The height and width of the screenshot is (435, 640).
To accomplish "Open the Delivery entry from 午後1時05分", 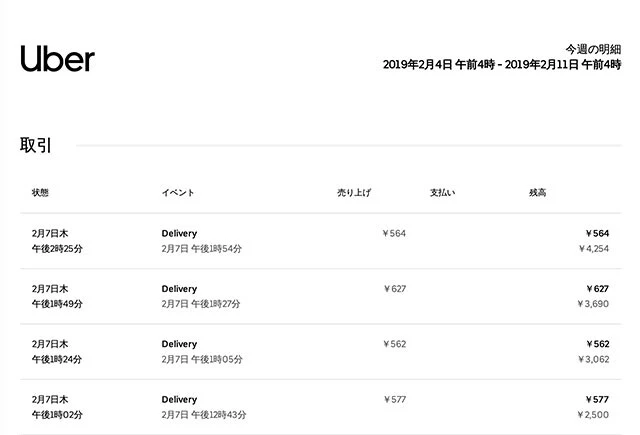I will point(180,343).
